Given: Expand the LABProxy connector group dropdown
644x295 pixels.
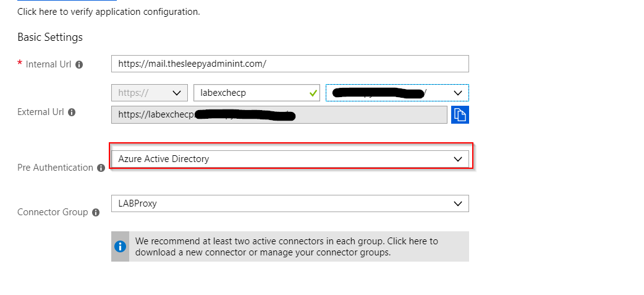Looking at the screenshot, I should [289, 203].
